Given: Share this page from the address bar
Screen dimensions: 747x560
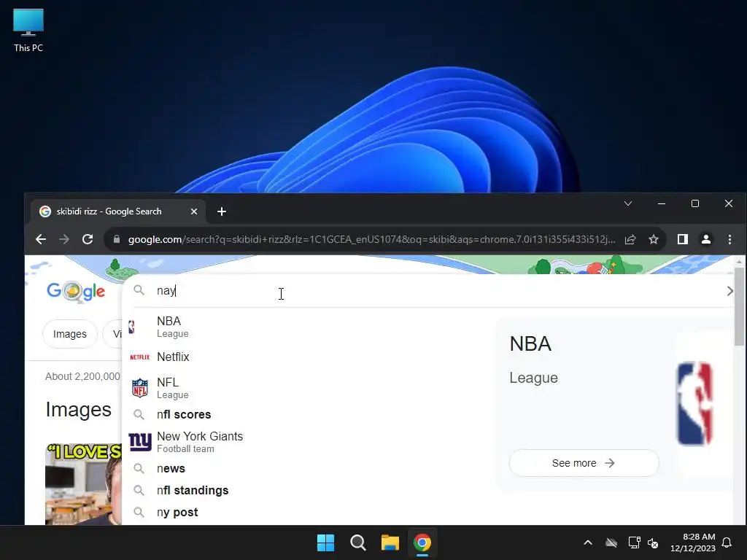Looking at the screenshot, I should click(630, 239).
